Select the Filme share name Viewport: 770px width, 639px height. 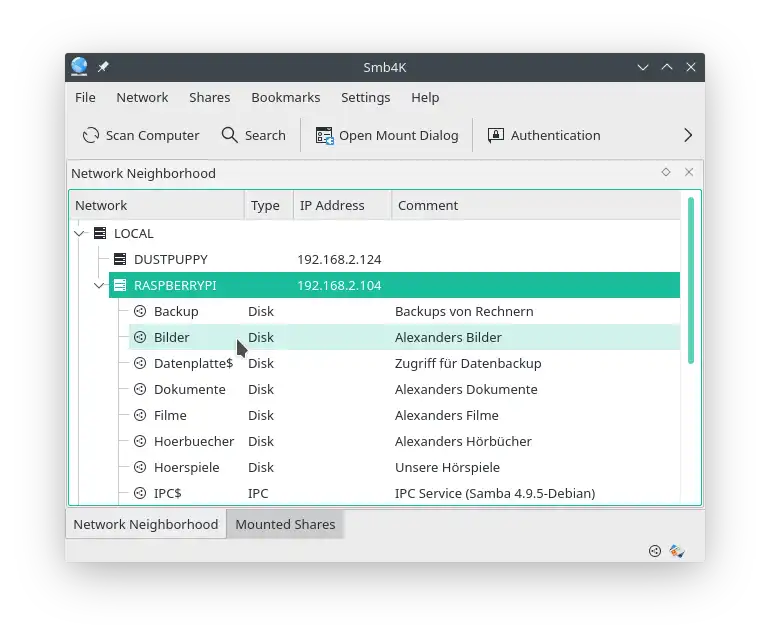click(x=170, y=416)
